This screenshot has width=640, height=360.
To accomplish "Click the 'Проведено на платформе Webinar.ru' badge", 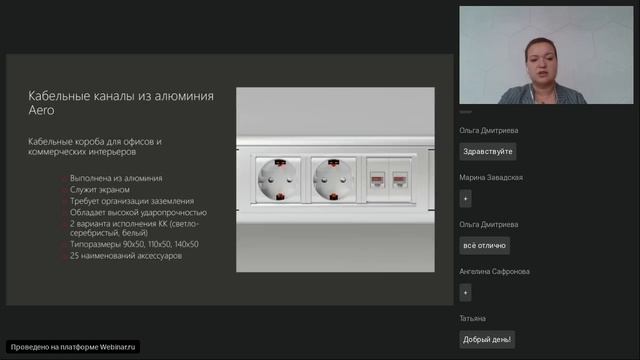I will click(73, 347).
